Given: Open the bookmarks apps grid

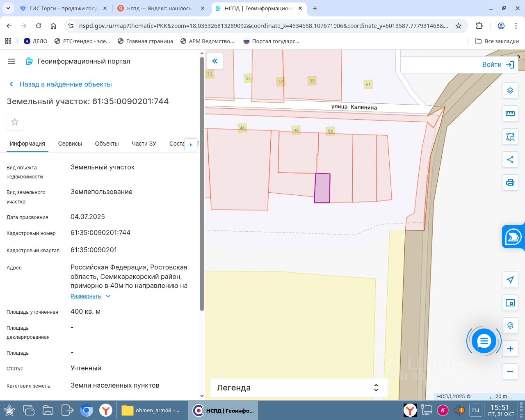Looking at the screenshot, I should pos(8,41).
